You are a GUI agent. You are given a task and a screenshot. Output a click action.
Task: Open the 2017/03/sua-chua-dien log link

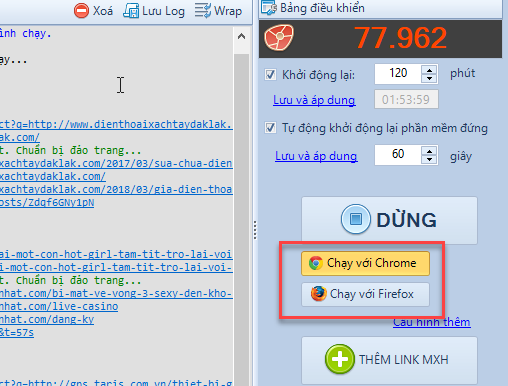click(116, 163)
